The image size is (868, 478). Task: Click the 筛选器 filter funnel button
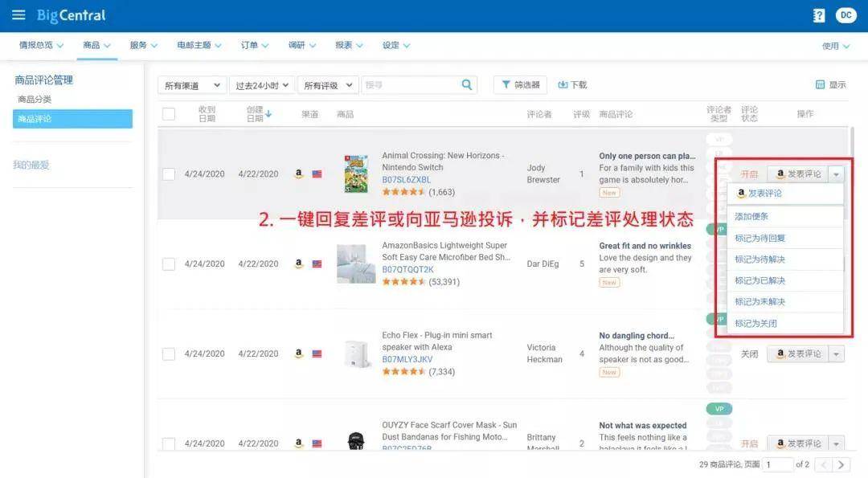coord(520,85)
